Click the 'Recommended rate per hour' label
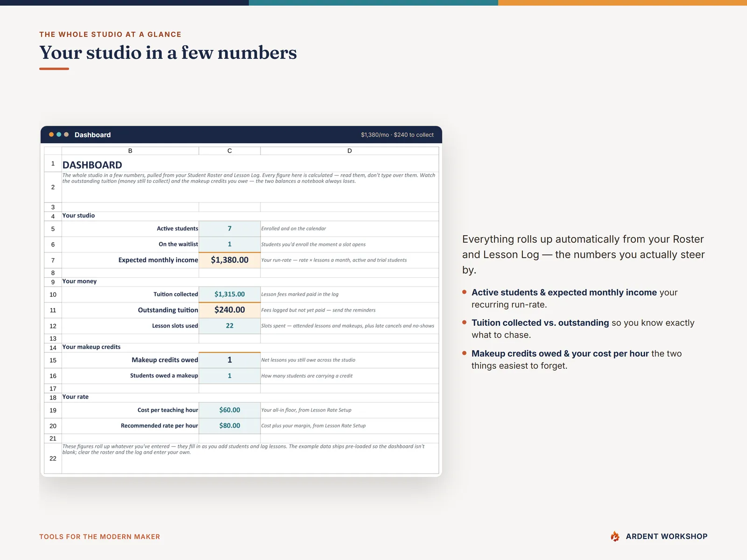The width and height of the screenshot is (747, 560). tap(159, 426)
